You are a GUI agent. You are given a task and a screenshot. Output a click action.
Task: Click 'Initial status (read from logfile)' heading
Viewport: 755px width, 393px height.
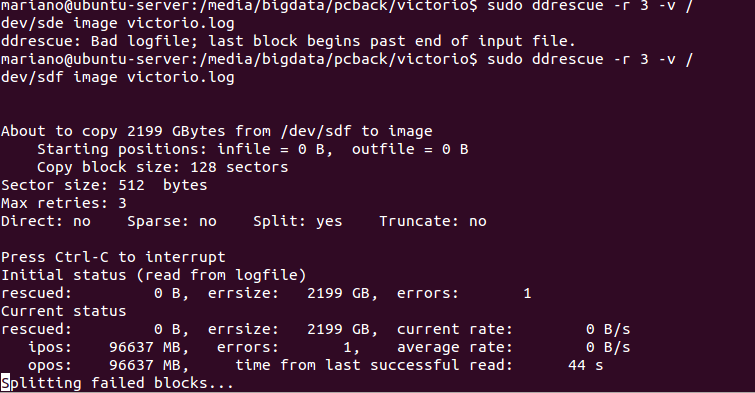point(154,275)
